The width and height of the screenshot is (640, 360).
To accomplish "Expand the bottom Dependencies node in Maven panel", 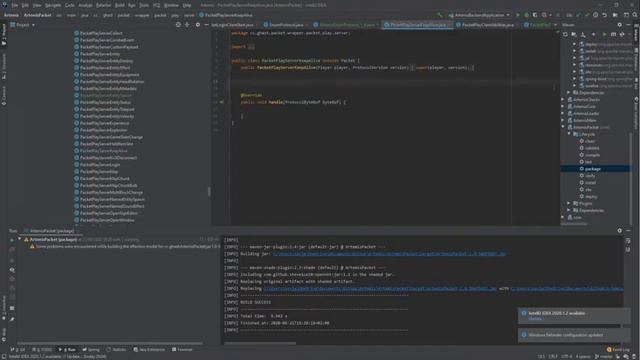I will tap(569, 210).
